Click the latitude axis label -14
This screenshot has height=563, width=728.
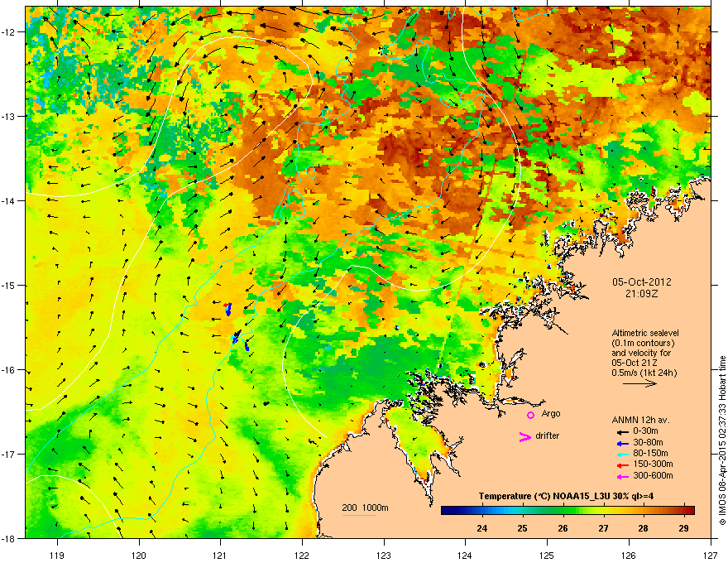tap(9, 200)
